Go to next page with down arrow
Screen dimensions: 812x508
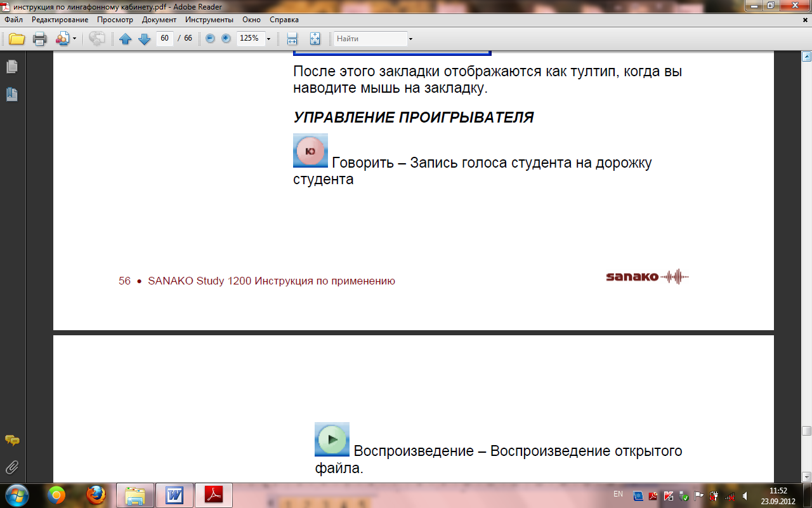click(x=144, y=39)
